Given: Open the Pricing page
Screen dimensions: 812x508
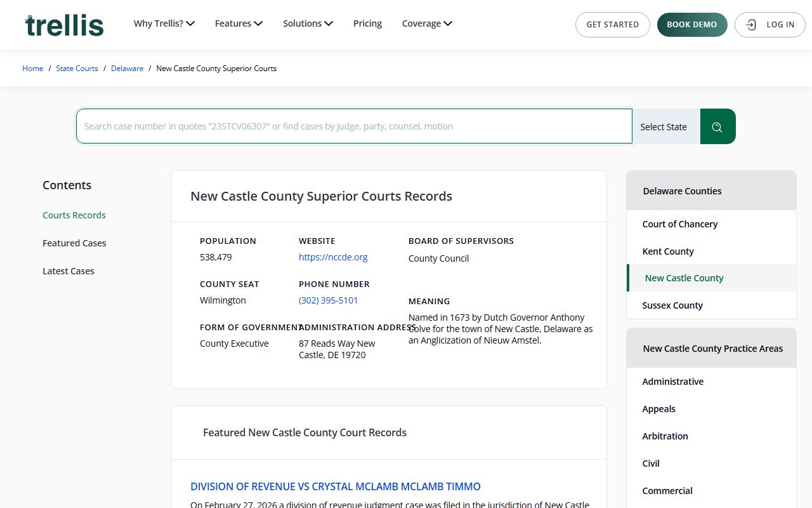Looking at the screenshot, I should [x=367, y=23].
